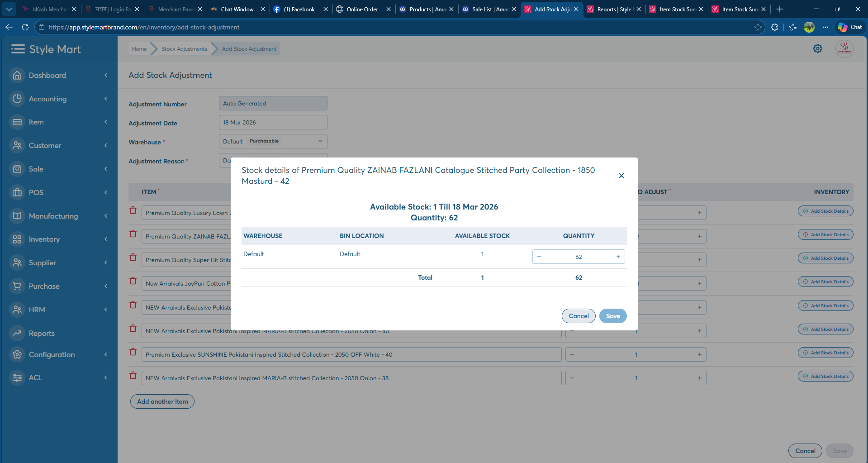Click Cancel in stock details dialog

[x=578, y=316]
